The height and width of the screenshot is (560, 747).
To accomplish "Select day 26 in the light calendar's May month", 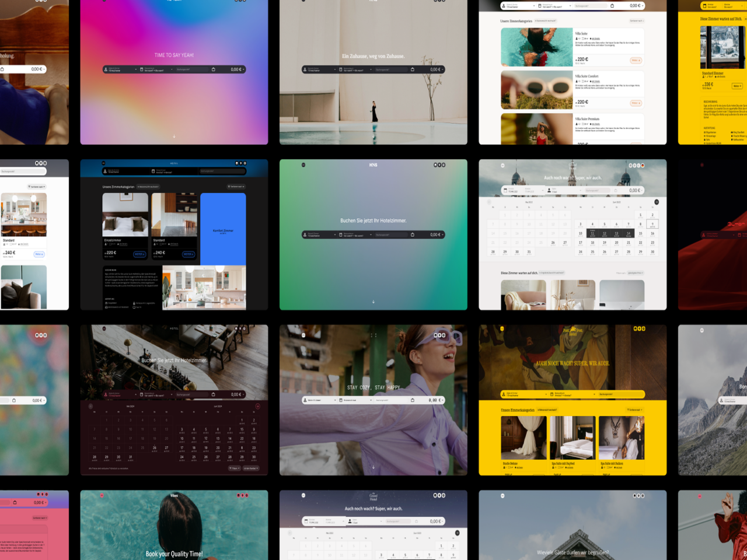I will coord(553,243).
